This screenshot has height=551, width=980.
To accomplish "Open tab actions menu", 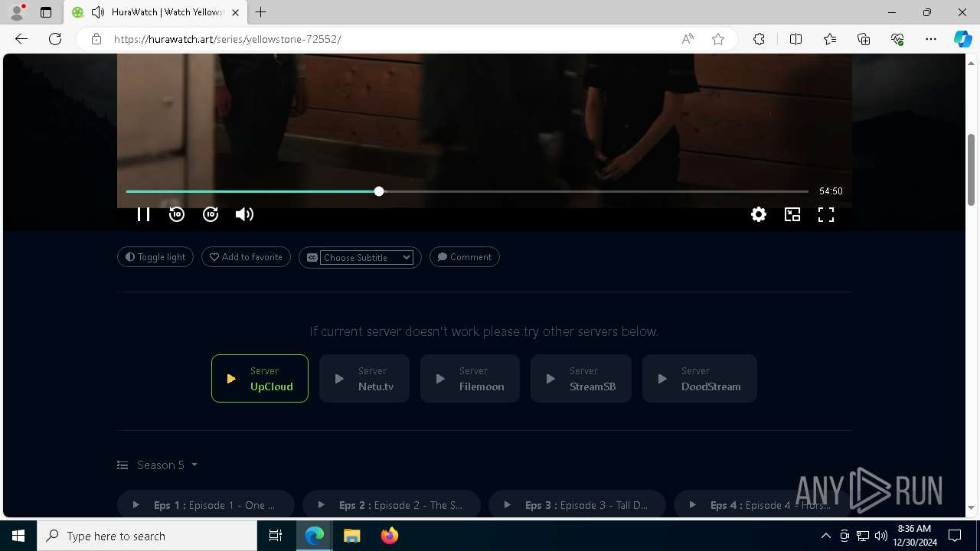I will point(46,12).
